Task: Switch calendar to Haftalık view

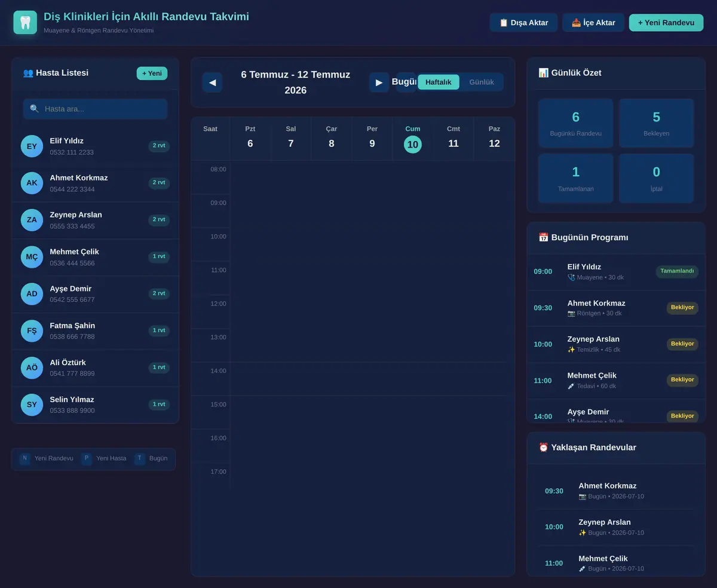Action: (x=439, y=82)
